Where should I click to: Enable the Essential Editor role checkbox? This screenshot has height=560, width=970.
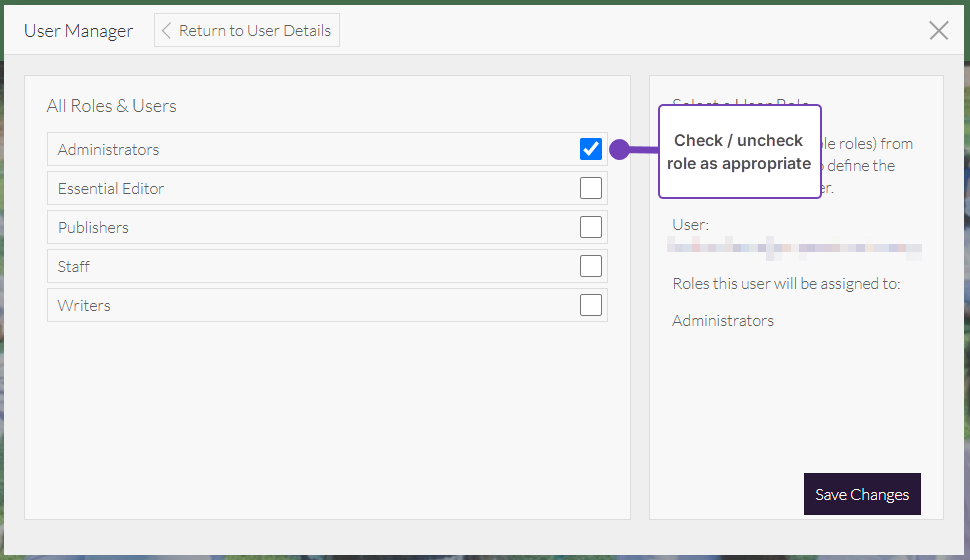pos(591,188)
